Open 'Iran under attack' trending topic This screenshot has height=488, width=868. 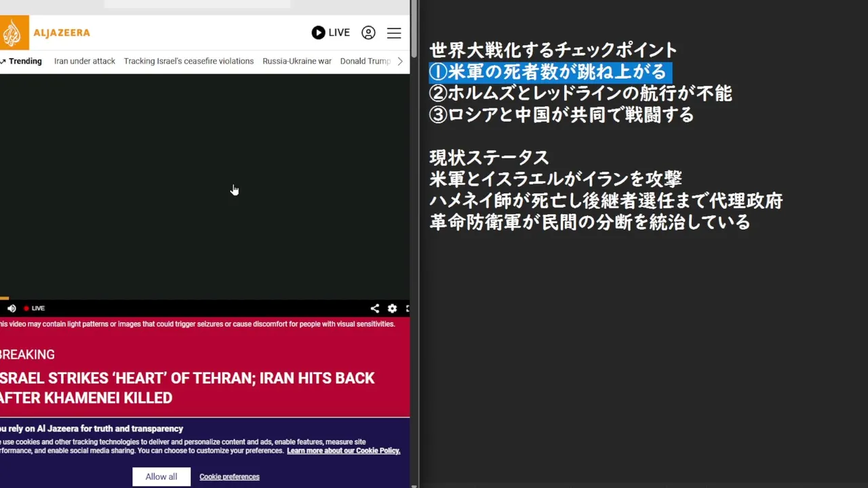click(85, 61)
